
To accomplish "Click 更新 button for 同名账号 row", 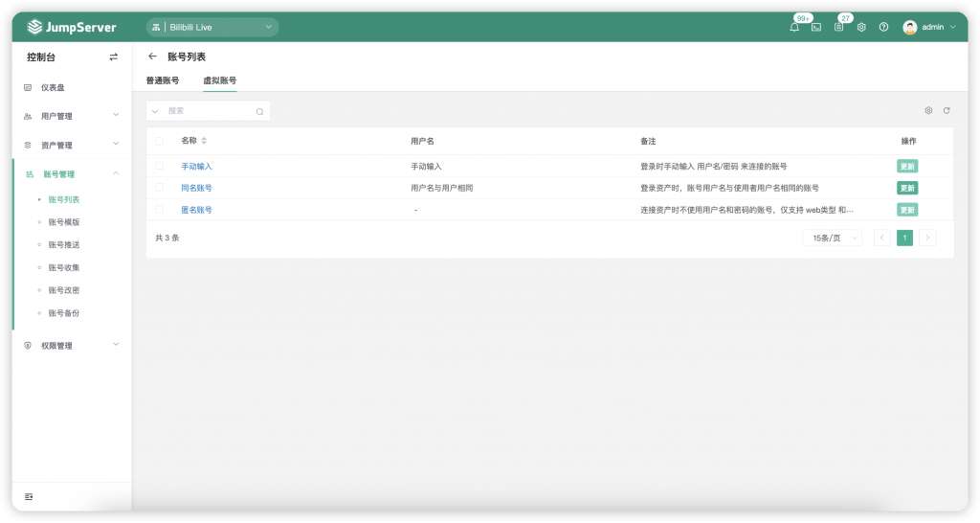I will [x=907, y=188].
